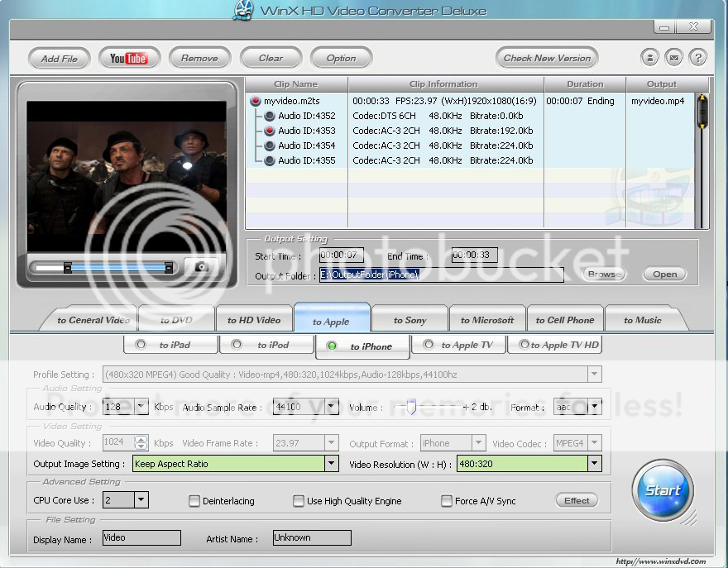The height and width of the screenshot is (568, 728).
Task: Choose the to Apple TV HD profile
Action: 555,345
